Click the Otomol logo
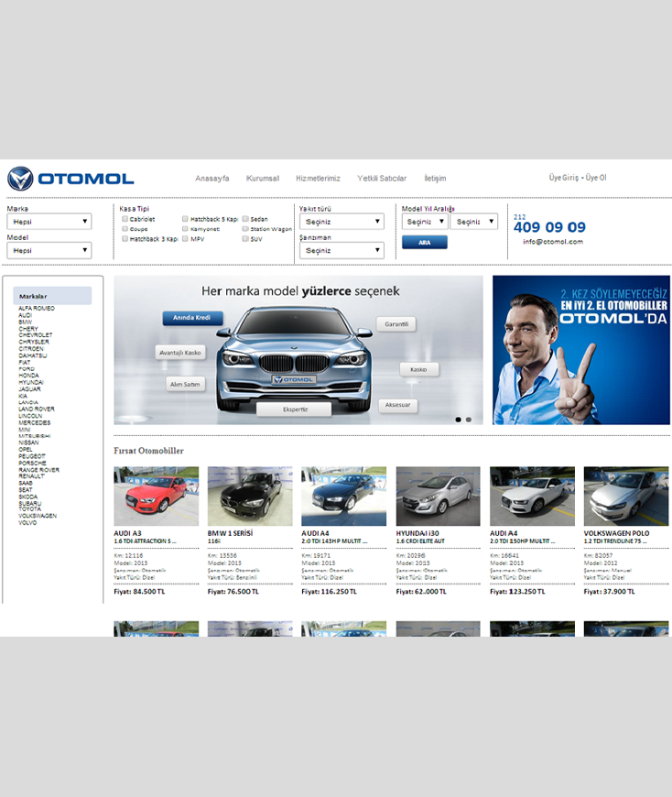The image size is (672, 797). click(x=70, y=179)
